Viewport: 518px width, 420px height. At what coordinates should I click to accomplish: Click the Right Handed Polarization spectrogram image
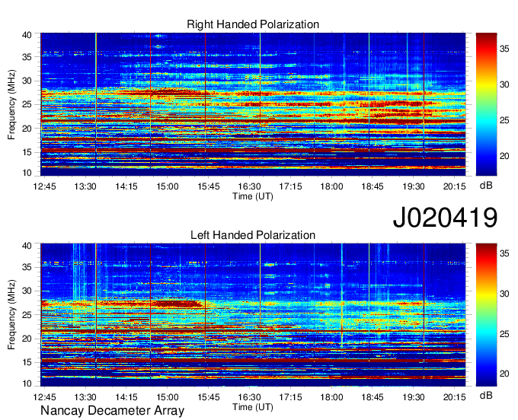(x=253, y=104)
